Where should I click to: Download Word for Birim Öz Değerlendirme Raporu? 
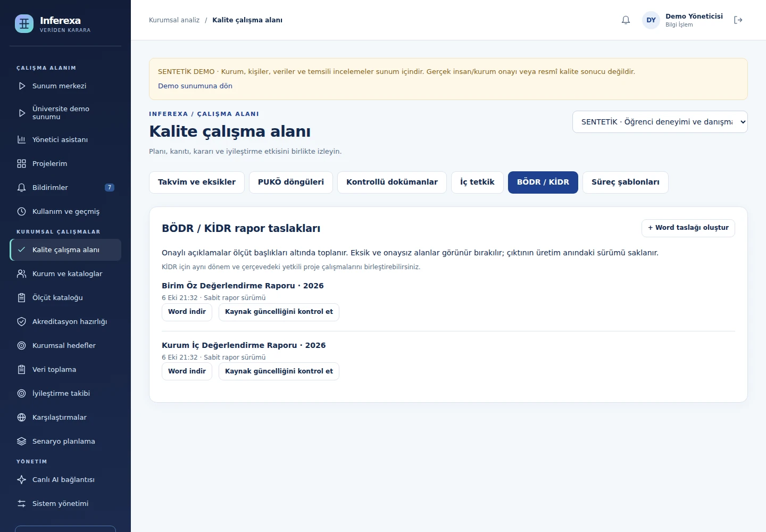pyautogui.click(x=187, y=312)
